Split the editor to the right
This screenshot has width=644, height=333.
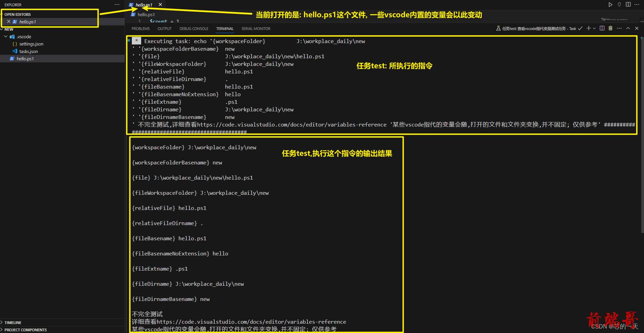[x=628, y=4]
